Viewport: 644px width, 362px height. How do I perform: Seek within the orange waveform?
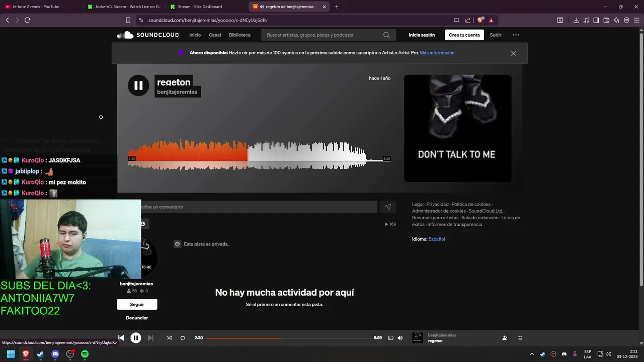[x=188, y=156]
